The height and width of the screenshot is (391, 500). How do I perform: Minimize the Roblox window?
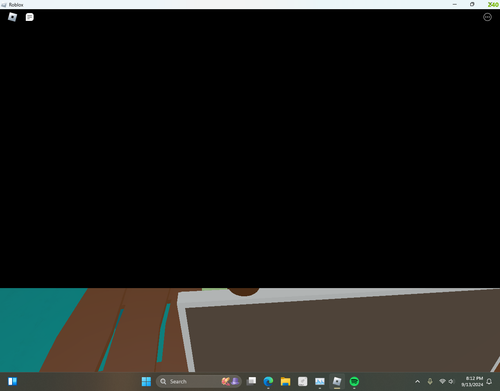pyautogui.click(x=455, y=4)
